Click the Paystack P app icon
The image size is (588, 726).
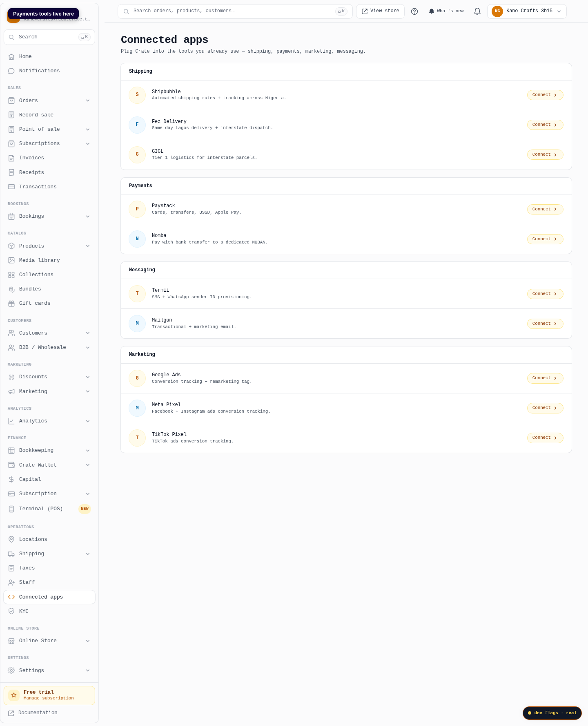click(137, 209)
